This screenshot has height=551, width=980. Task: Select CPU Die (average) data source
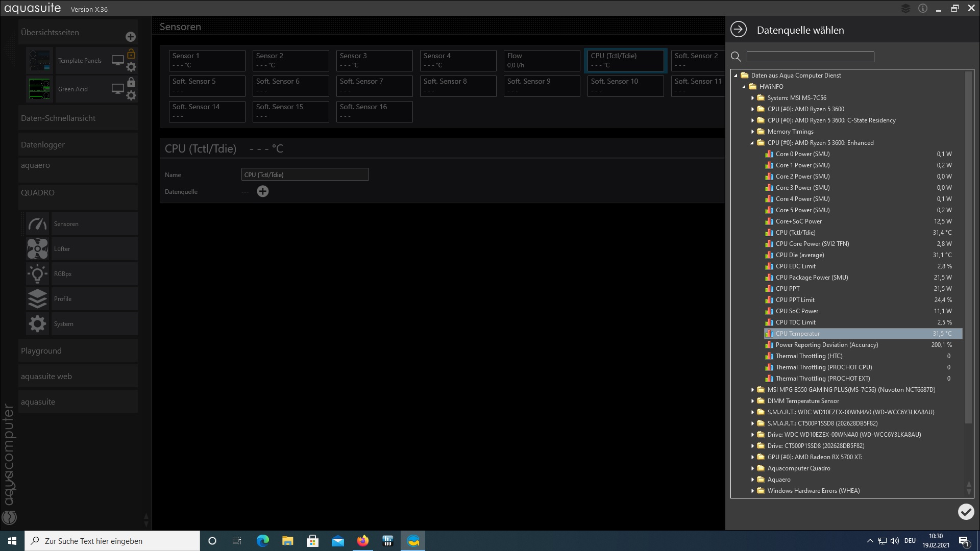click(799, 255)
